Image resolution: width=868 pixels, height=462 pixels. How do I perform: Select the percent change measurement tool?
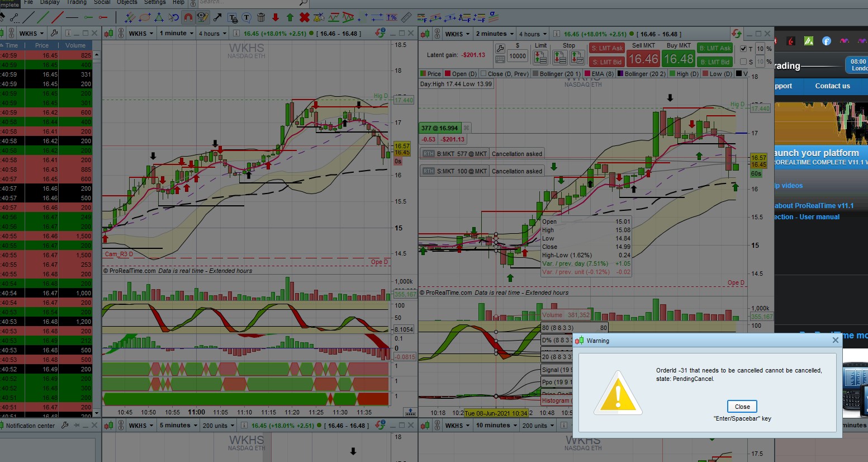coord(392,17)
